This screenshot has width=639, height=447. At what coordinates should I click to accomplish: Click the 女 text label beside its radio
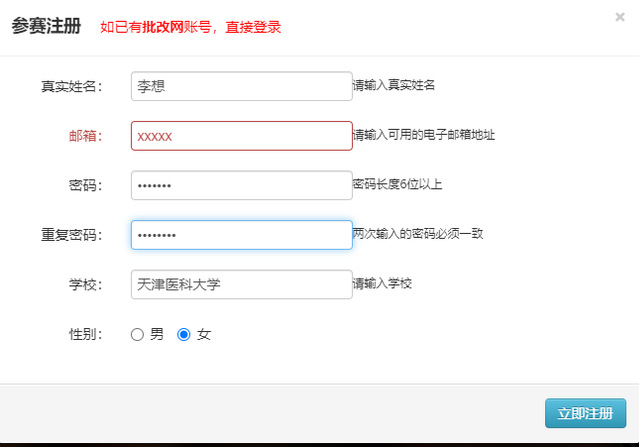click(x=204, y=335)
